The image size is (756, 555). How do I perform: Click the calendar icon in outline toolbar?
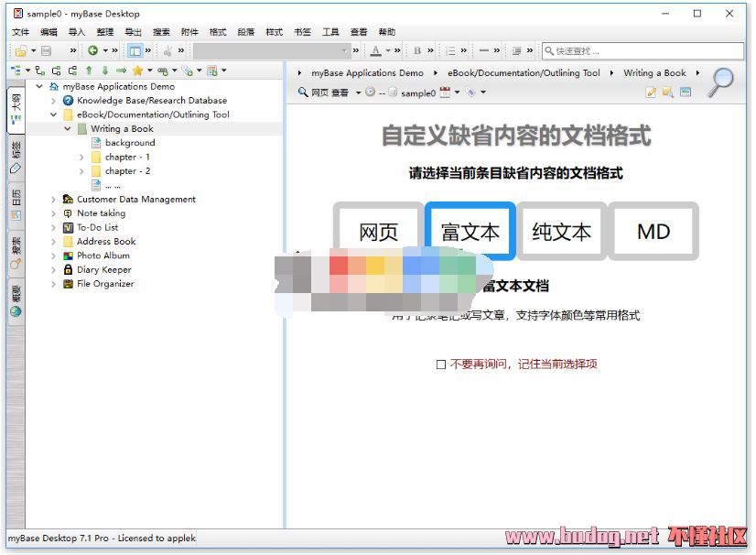212,71
